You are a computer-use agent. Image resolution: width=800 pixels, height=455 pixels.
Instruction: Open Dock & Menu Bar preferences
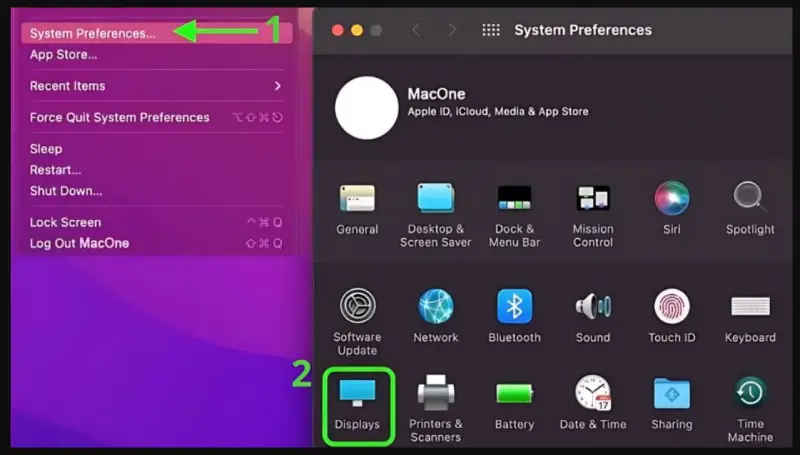(514, 215)
